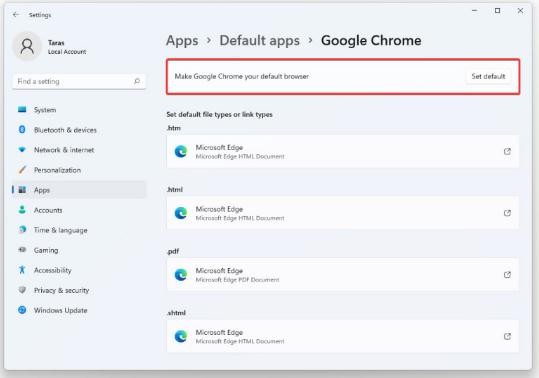The image size is (539, 378).
Task: Click the Taras user avatar
Action: 27,46
